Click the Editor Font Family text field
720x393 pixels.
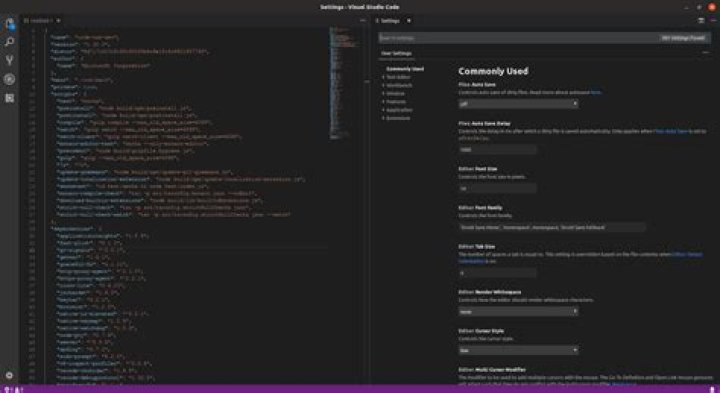pos(552,227)
